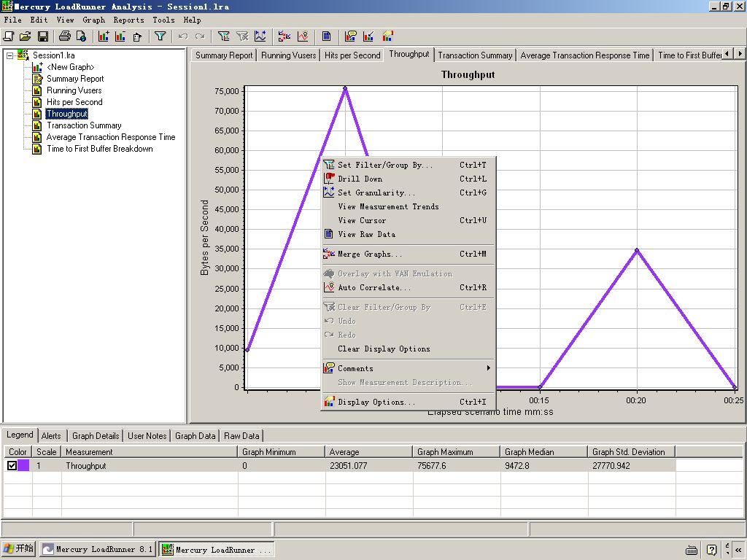The image size is (747, 560).
Task: Switch to the Summary Report tab
Action: point(224,55)
